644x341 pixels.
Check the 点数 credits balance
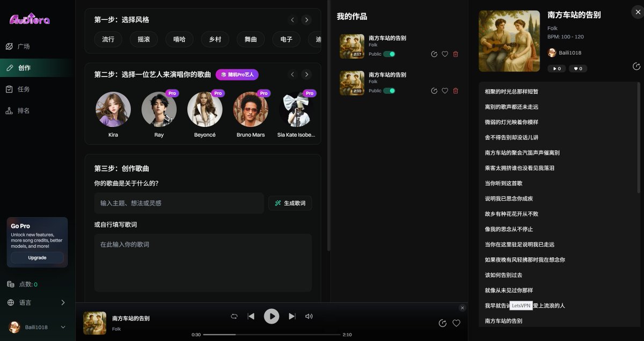(x=22, y=284)
